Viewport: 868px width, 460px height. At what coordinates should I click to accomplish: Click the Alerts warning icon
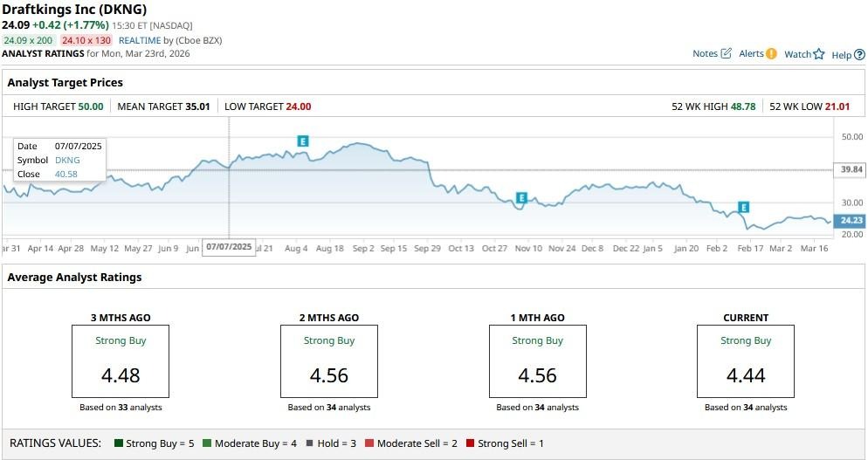[x=771, y=54]
